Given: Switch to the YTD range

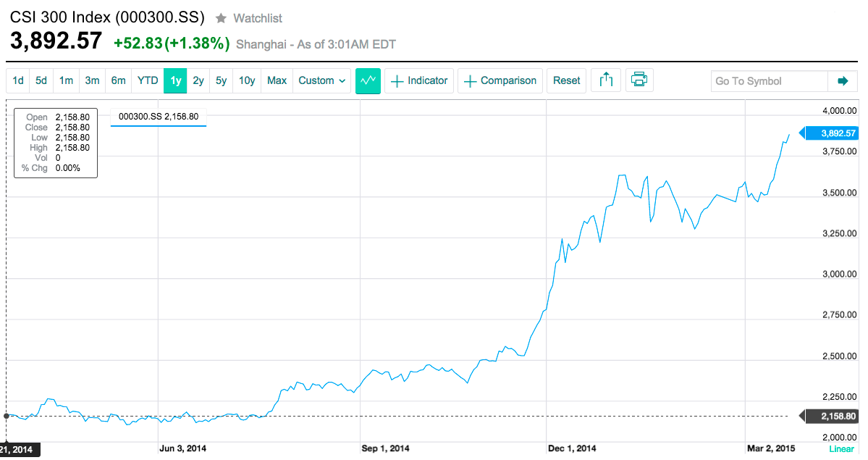Looking at the screenshot, I should click(148, 81).
